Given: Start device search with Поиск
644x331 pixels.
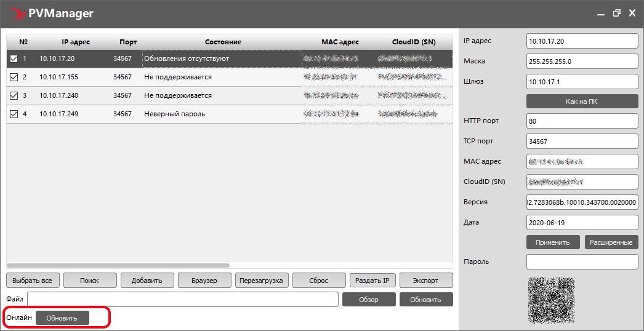Looking at the screenshot, I should tap(89, 281).
